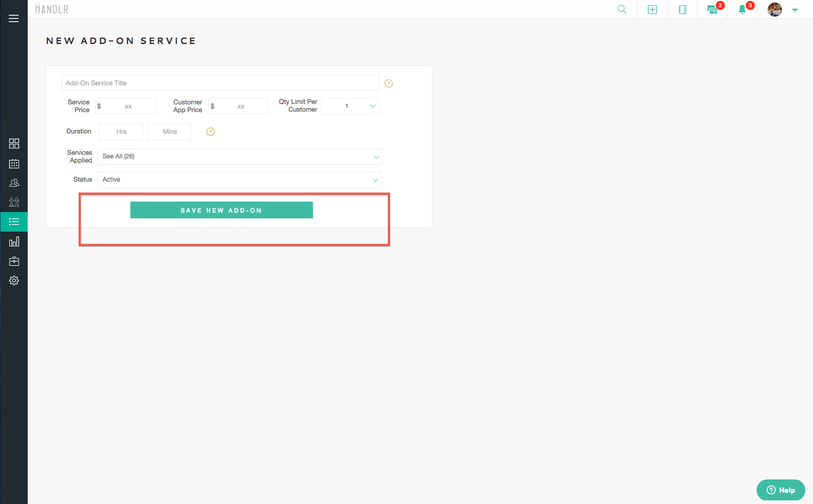
Task: Focus the Add-On Service Title field
Action: (220, 83)
